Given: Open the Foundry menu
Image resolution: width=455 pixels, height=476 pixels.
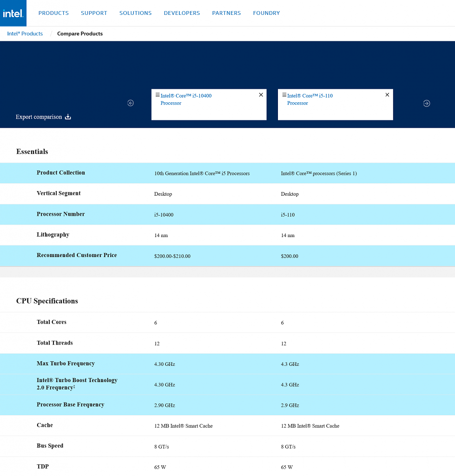Looking at the screenshot, I should pos(266,13).
